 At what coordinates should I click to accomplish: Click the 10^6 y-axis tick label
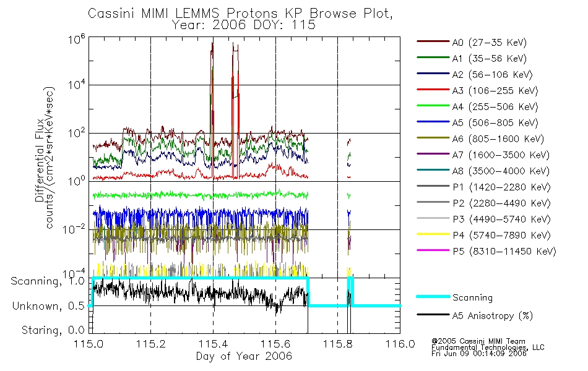[77, 39]
